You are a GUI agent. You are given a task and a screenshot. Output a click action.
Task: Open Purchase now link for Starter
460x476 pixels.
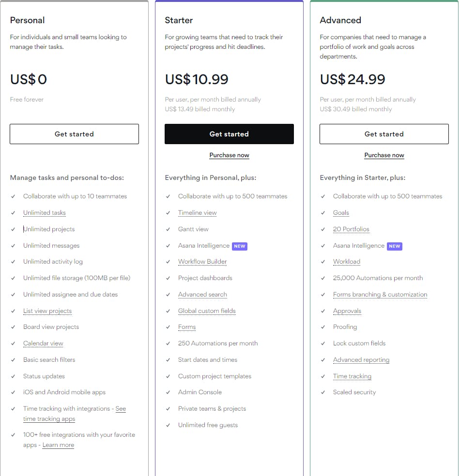(229, 155)
